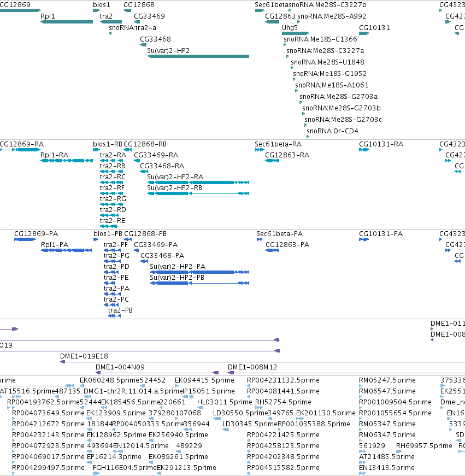
Task: Click the CG33468 gene label
Action: point(155,39)
